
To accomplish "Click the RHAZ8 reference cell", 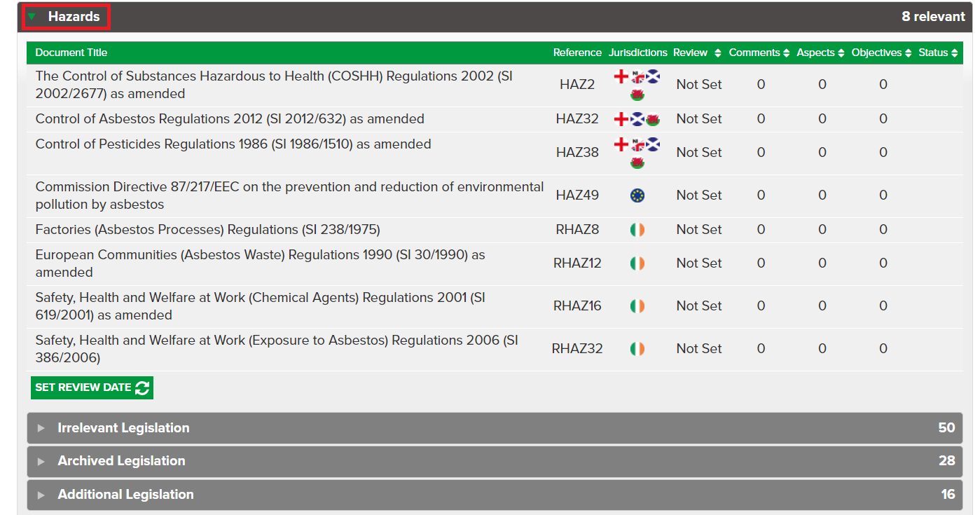I will point(577,230).
